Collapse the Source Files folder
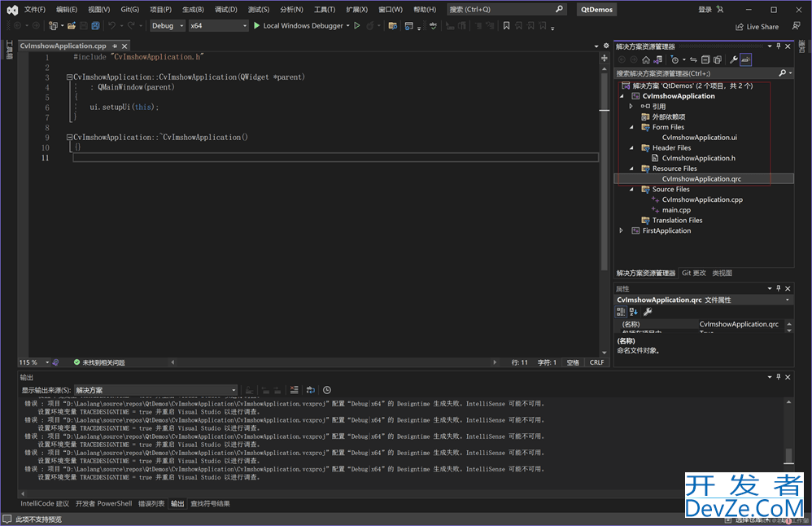Viewport: 812px width, 526px height. coord(631,189)
